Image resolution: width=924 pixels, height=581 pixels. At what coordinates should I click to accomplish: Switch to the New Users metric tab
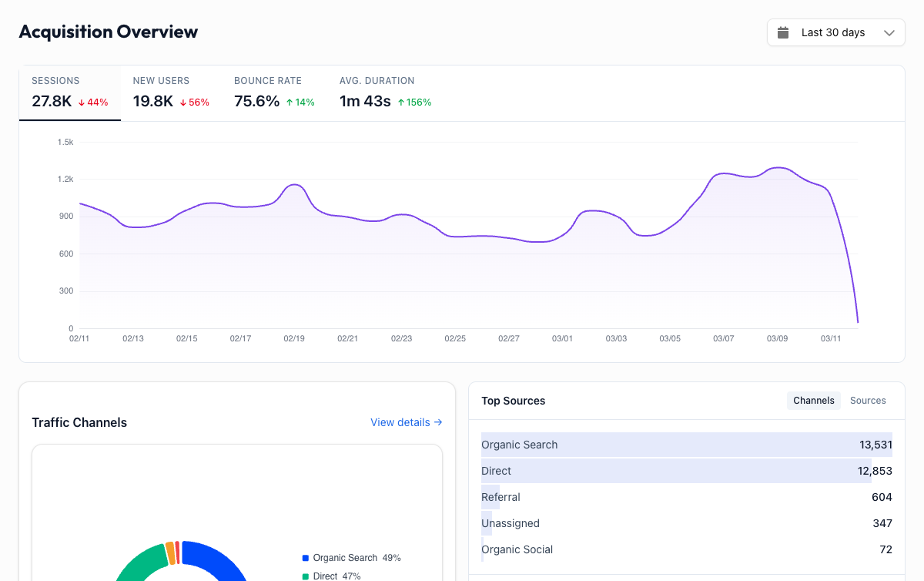pos(171,92)
